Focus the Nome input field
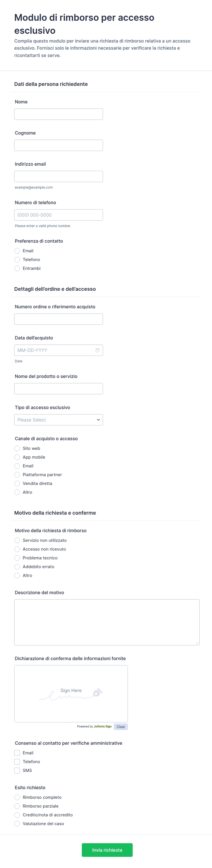 pos(59,114)
